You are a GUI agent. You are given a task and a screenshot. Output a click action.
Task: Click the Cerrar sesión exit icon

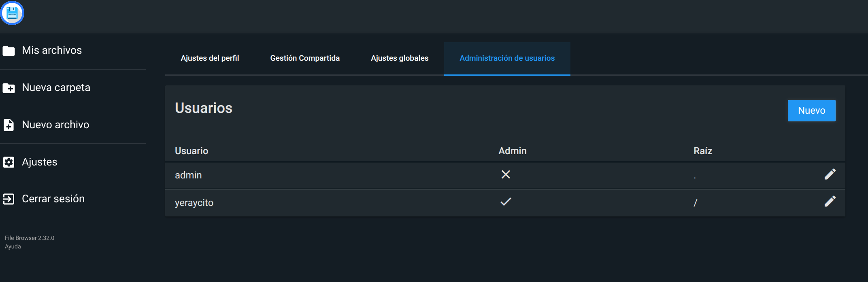coord(9,199)
